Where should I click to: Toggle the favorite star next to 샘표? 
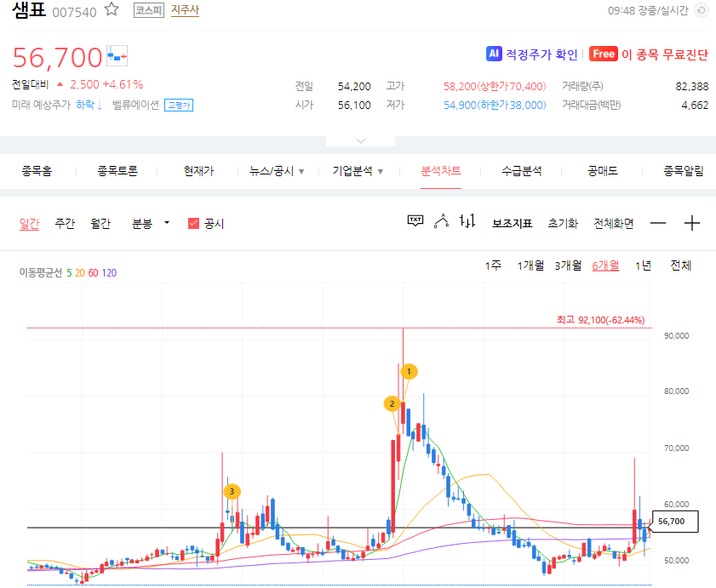tap(110, 9)
